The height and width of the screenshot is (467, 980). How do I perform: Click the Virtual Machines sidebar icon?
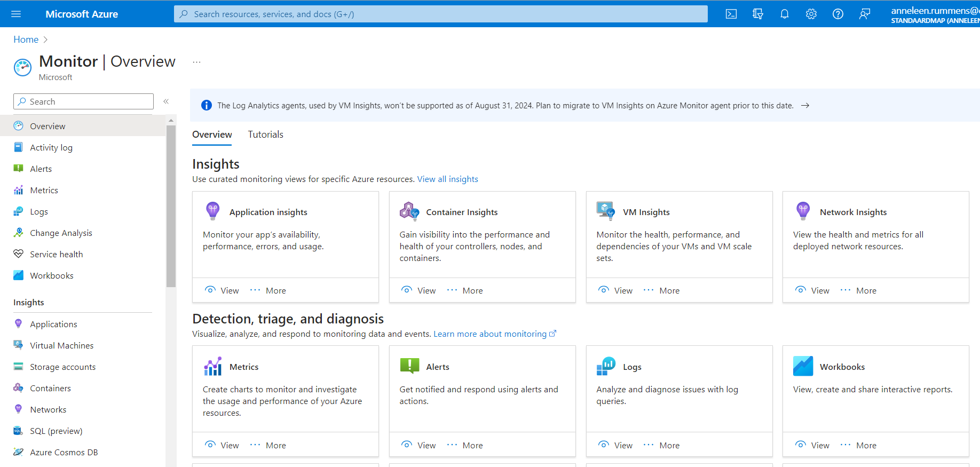18,345
